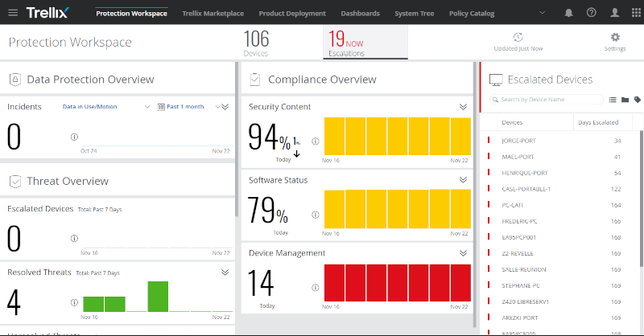This screenshot has width=644, height=336.
Task: Open the Past 1 month date dropdown
Action: [184, 106]
